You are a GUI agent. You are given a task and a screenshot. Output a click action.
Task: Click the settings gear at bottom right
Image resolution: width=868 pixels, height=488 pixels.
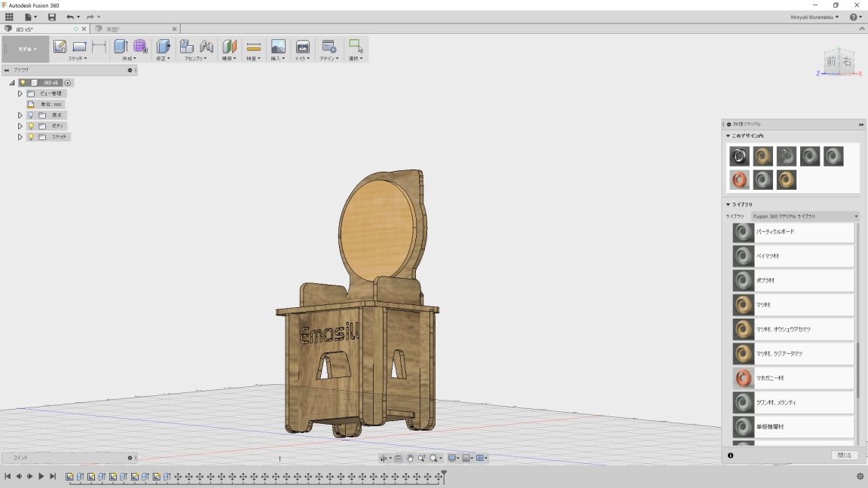coord(860,477)
